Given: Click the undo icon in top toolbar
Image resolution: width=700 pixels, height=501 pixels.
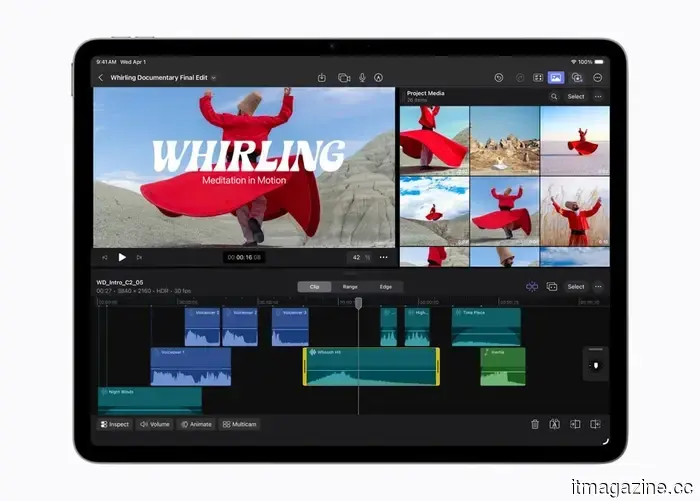Looking at the screenshot, I should 499,78.
